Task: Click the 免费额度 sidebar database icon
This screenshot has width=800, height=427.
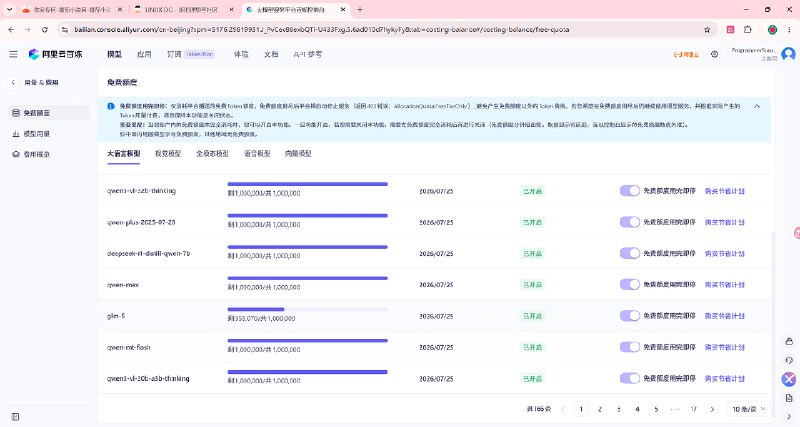Action: pos(16,113)
